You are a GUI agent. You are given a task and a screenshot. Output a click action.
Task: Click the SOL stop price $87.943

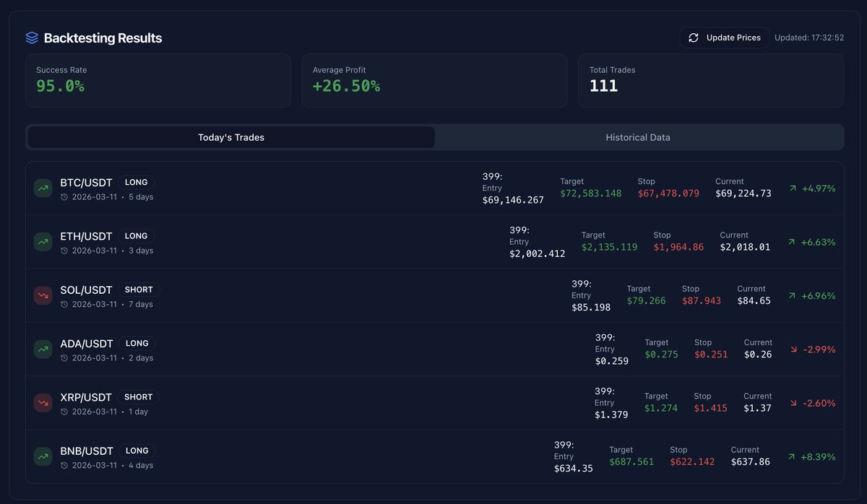tap(702, 300)
